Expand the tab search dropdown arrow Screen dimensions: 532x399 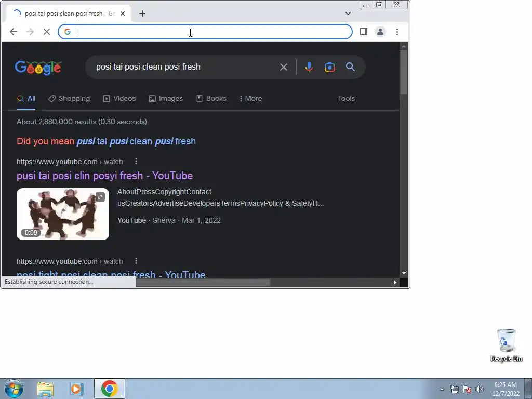click(x=348, y=14)
